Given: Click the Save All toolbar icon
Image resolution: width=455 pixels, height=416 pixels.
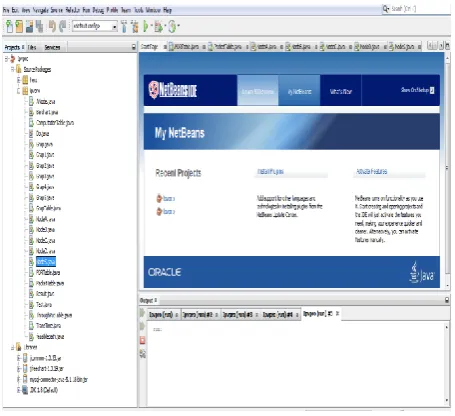Looking at the screenshot, I should 40,26.
